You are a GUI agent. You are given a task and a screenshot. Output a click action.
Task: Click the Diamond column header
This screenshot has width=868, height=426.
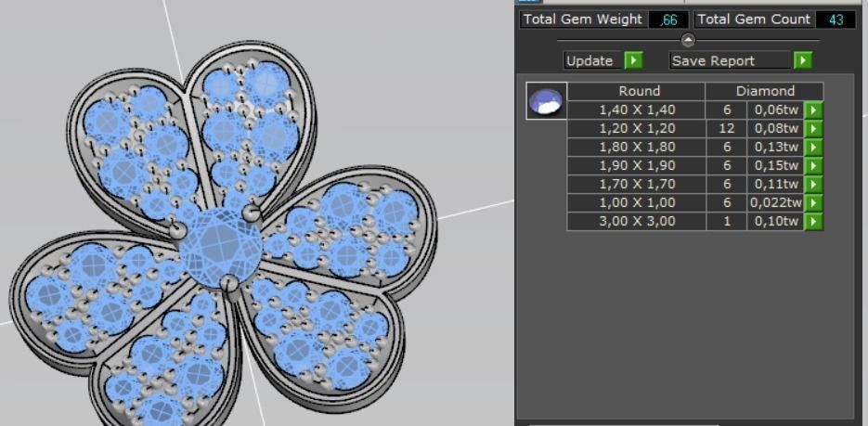pyautogui.click(x=764, y=91)
